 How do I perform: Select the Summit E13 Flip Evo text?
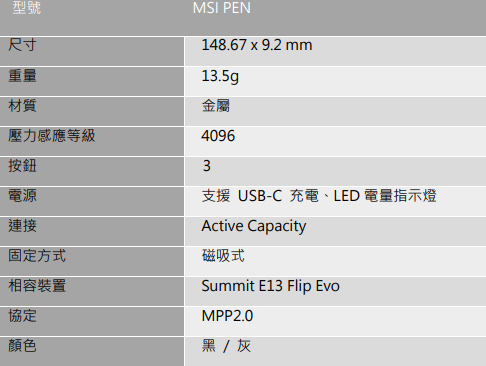(270, 286)
